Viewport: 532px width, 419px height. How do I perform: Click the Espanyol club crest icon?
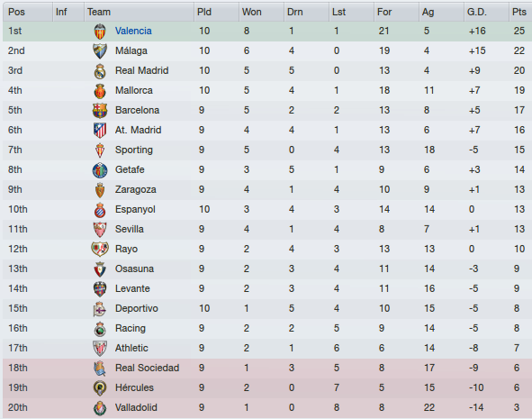point(100,210)
